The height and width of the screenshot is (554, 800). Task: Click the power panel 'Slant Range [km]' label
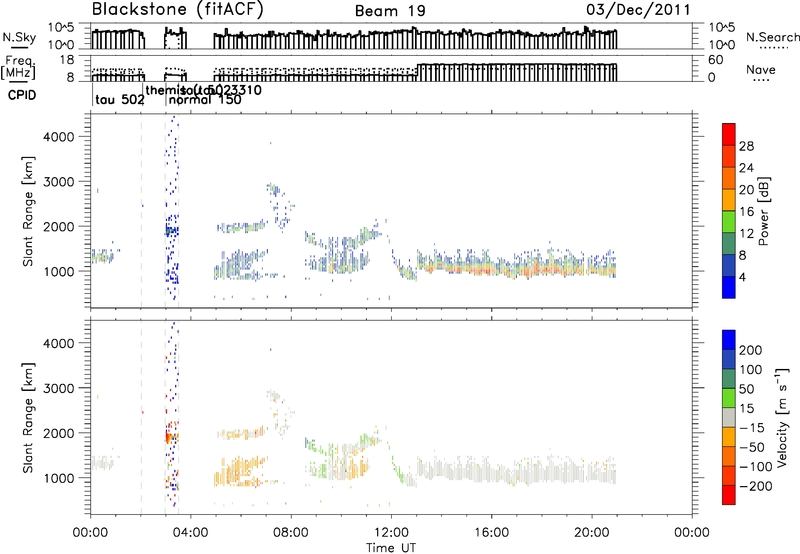click(29, 211)
